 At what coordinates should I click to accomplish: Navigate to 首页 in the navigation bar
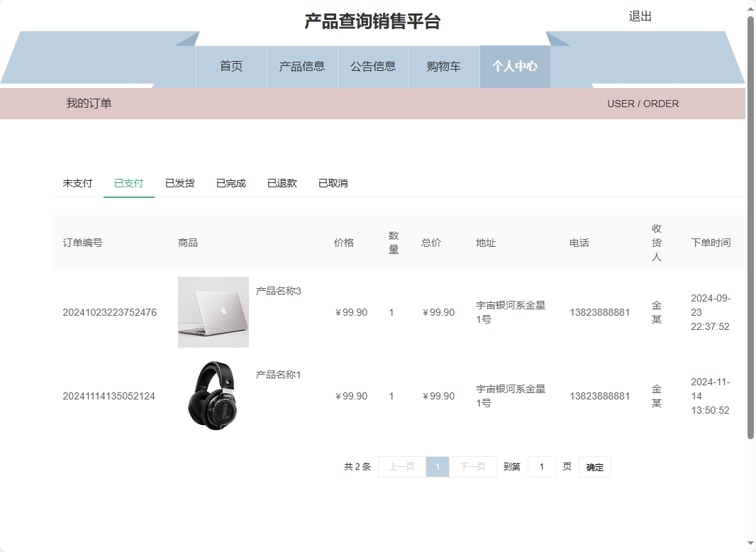click(231, 66)
